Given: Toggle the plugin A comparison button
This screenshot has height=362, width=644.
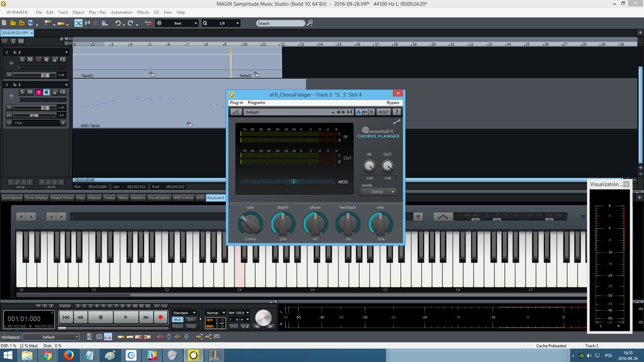Looking at the screenshot, I should point(358,112).
